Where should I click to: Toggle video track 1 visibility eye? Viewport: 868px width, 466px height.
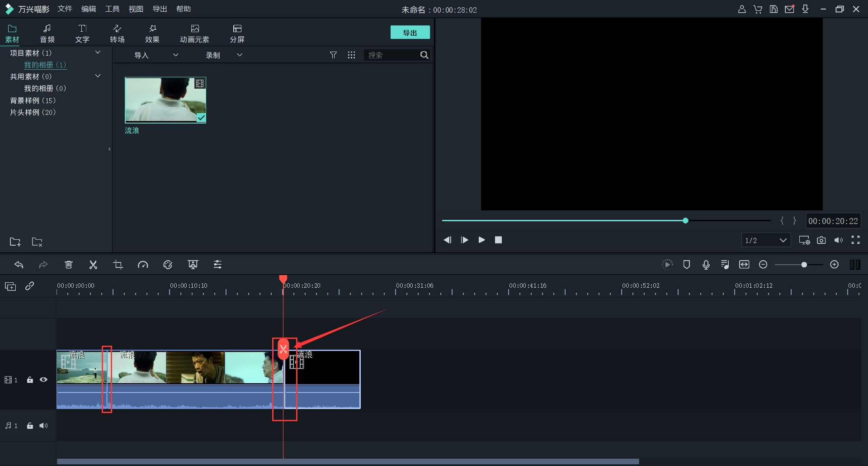coord(43,380)
